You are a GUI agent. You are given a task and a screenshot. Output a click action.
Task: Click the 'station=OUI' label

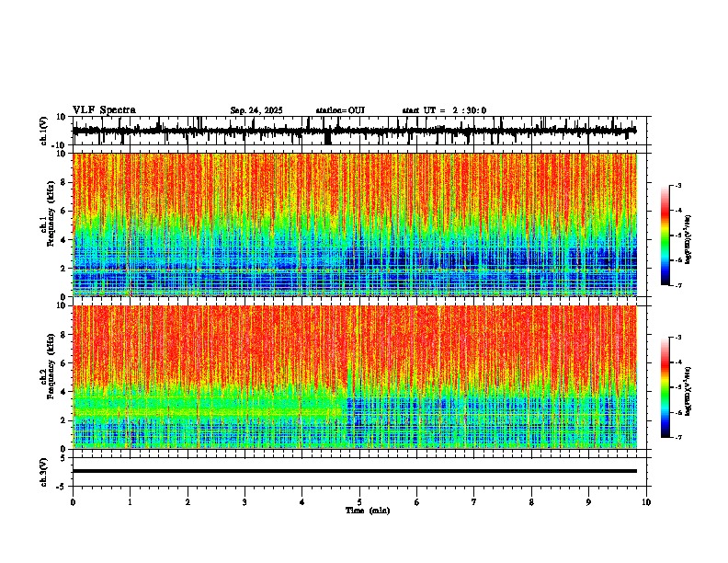[340, 110]
